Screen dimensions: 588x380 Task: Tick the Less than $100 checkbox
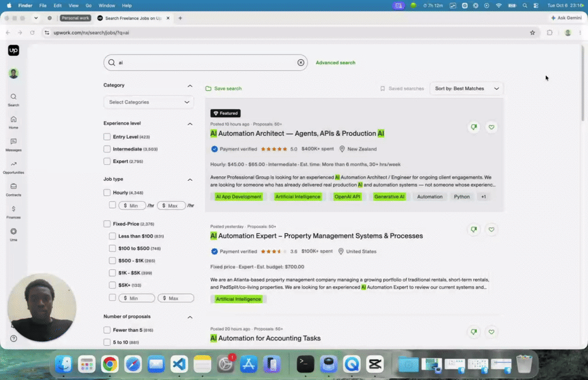tap(113, 236)
